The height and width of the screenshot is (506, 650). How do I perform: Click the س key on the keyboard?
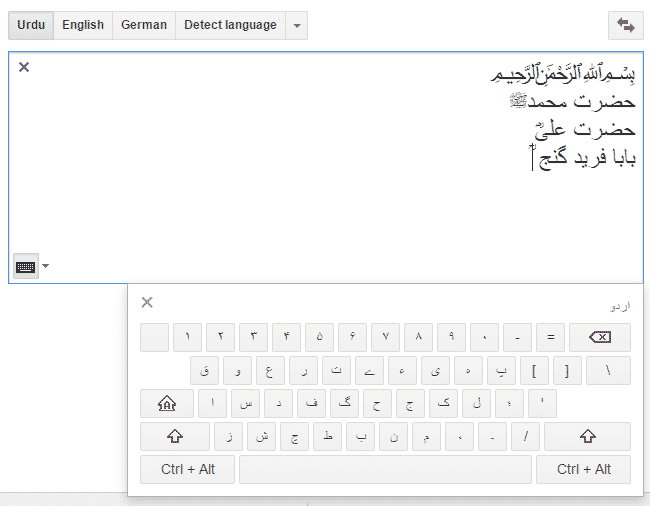click(x=245, y=403)
